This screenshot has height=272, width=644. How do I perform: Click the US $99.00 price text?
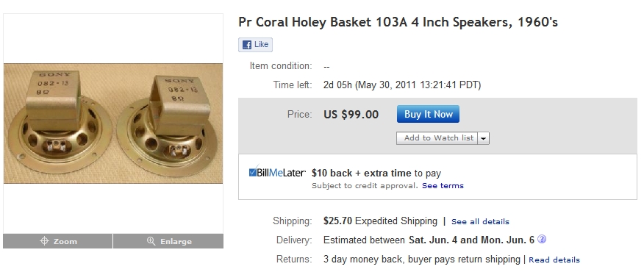click(x=351, y=114)
